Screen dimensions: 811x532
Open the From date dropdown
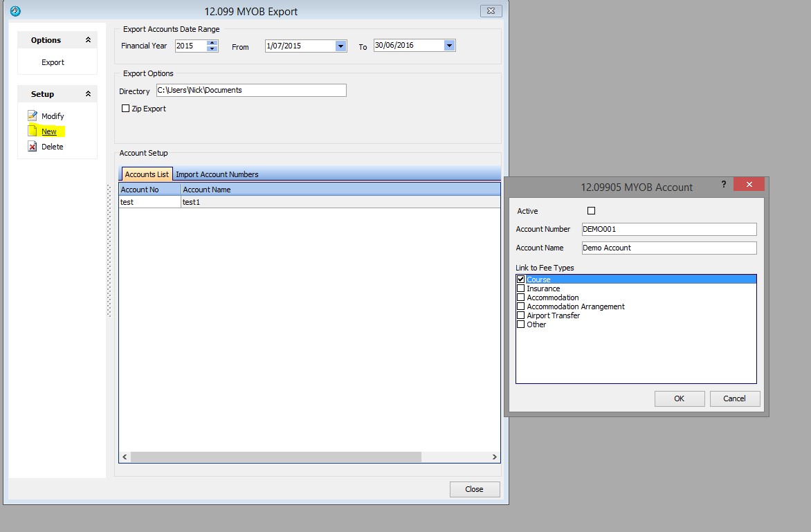(x=340, y=46)
